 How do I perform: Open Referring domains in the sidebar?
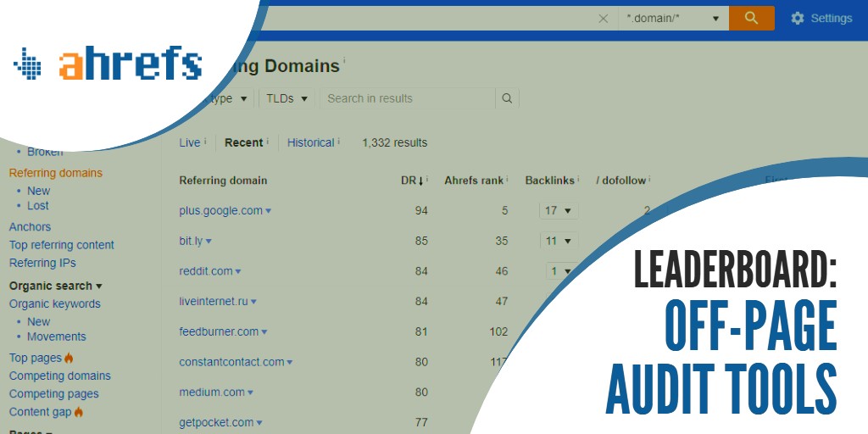(55, 173)
